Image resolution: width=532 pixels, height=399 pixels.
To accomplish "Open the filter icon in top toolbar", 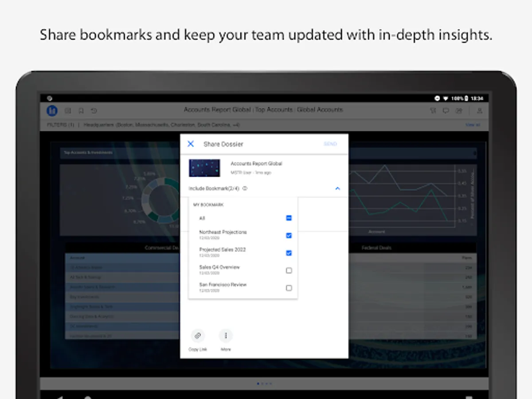I will pos(433,111).
